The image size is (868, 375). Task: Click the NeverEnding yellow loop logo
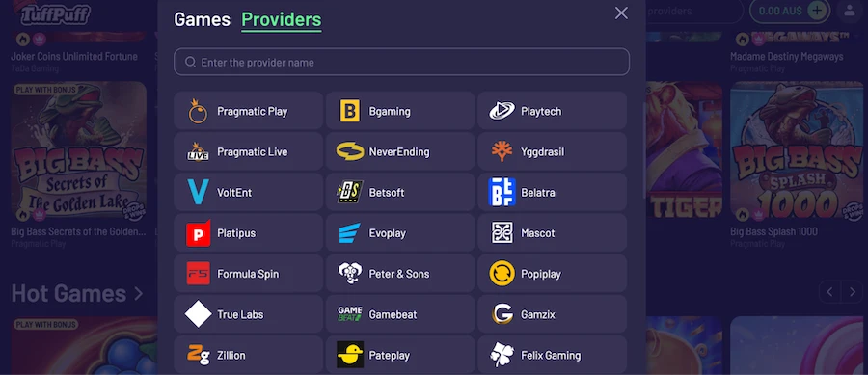tap(350, 151)
